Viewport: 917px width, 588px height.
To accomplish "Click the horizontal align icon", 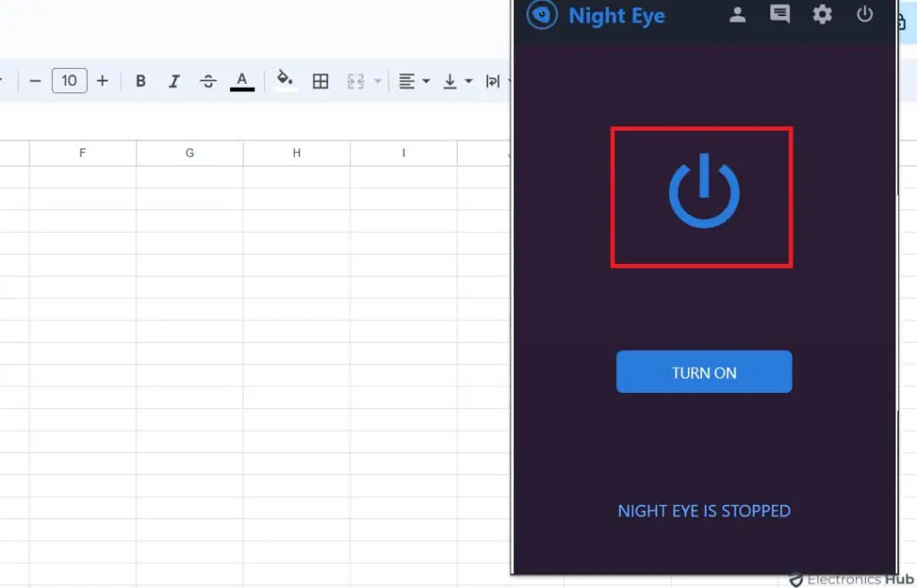I will 407,81.
